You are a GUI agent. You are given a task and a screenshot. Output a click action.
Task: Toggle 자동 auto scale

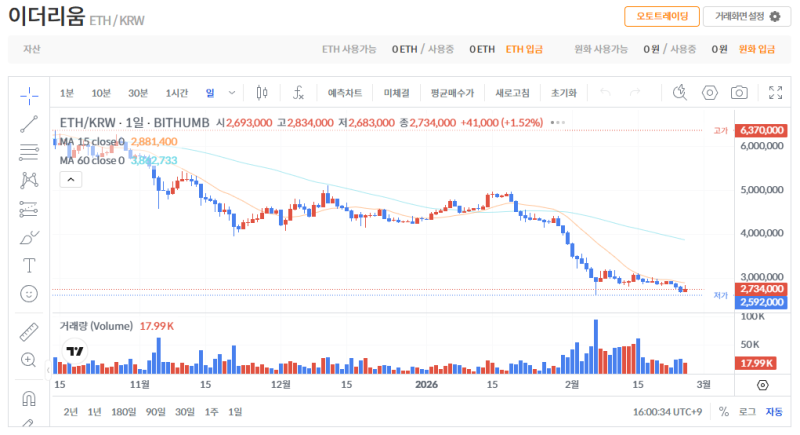(774, 412)
